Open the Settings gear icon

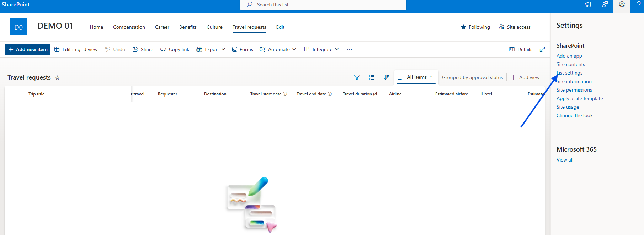(x=622, y=5)
